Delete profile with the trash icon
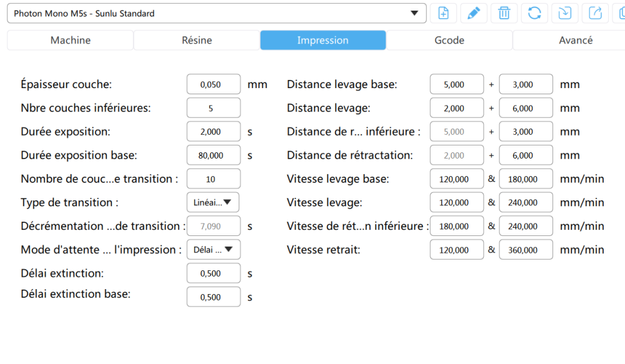625x364 pixels. [x=504, y=13]
